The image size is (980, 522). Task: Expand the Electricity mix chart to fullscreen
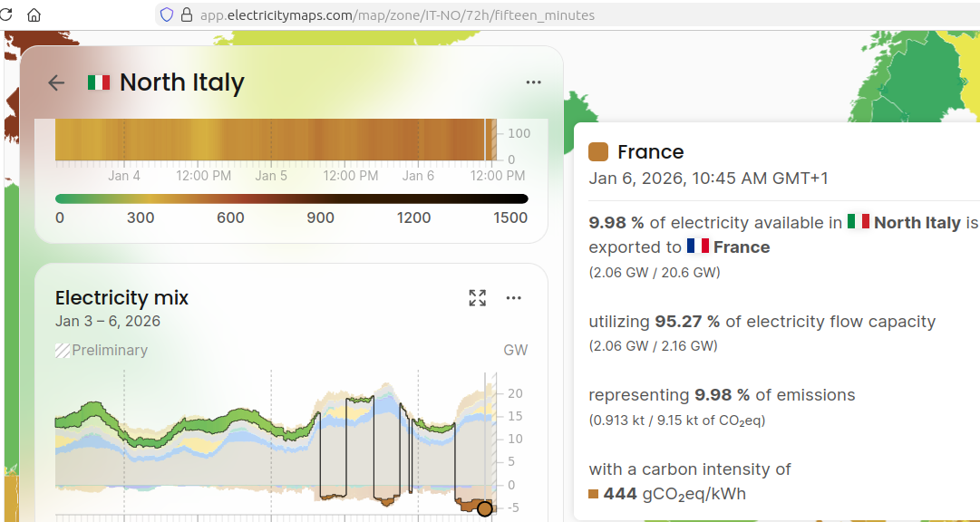pos(478,297)
